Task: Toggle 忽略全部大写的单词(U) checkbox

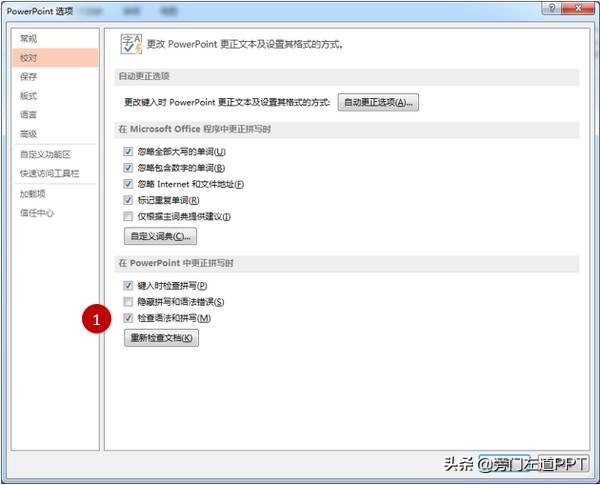Action: pos(128,152)
